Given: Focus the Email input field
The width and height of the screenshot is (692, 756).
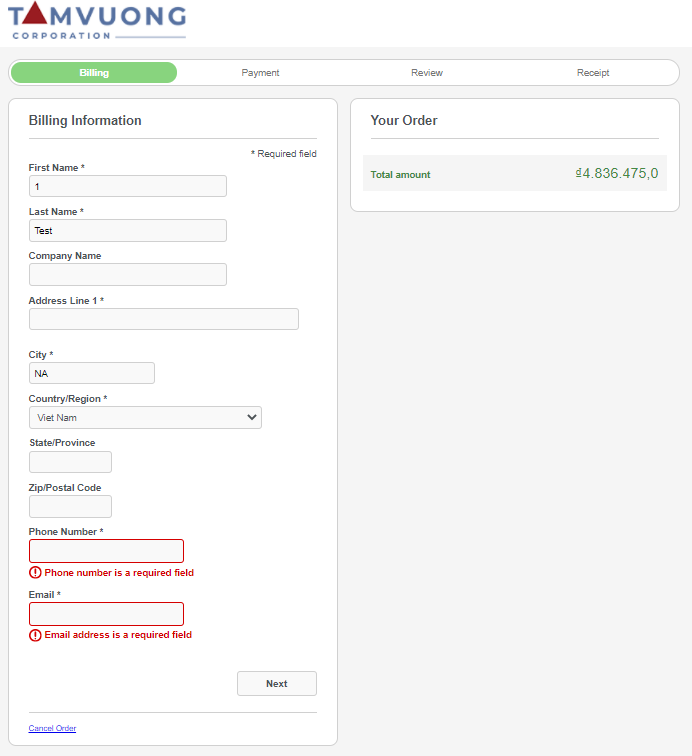Looking at the screenshot, I should coord(106,614).
